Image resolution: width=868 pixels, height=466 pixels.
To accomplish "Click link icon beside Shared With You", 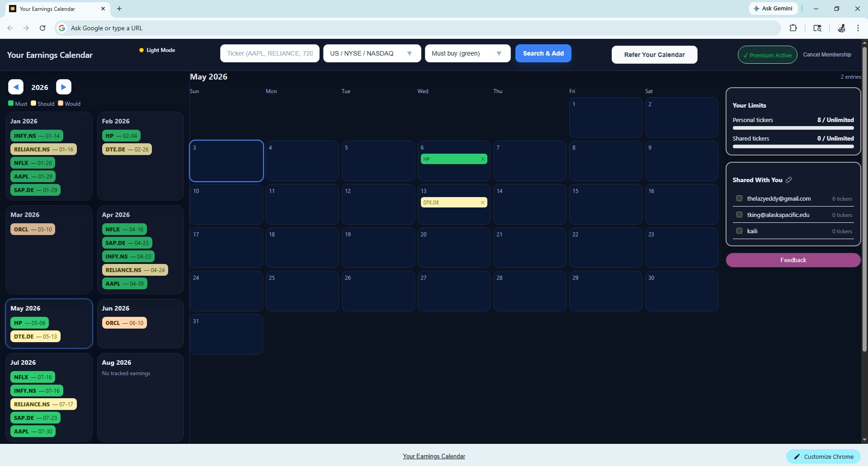I will tap(789, 180).
